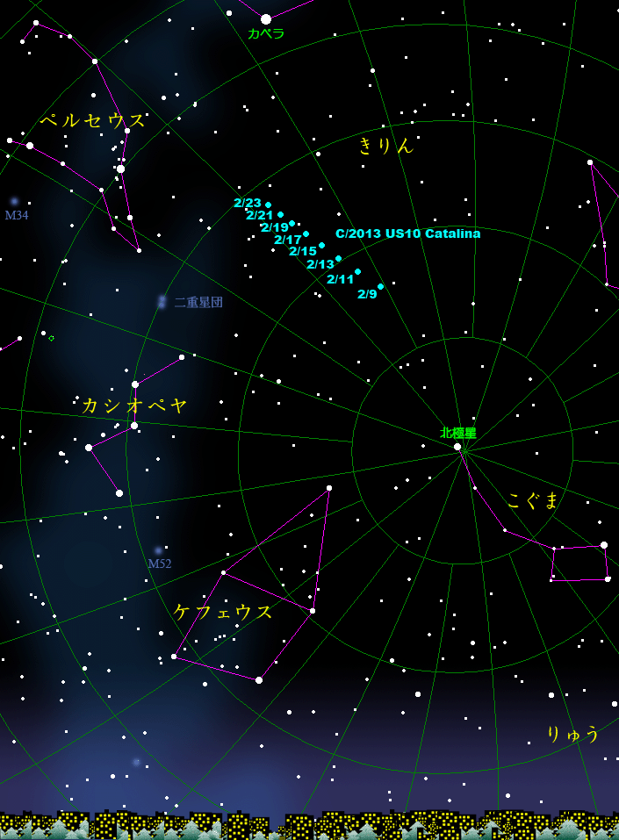Click the 北極星 label

(x=457, y=433)
